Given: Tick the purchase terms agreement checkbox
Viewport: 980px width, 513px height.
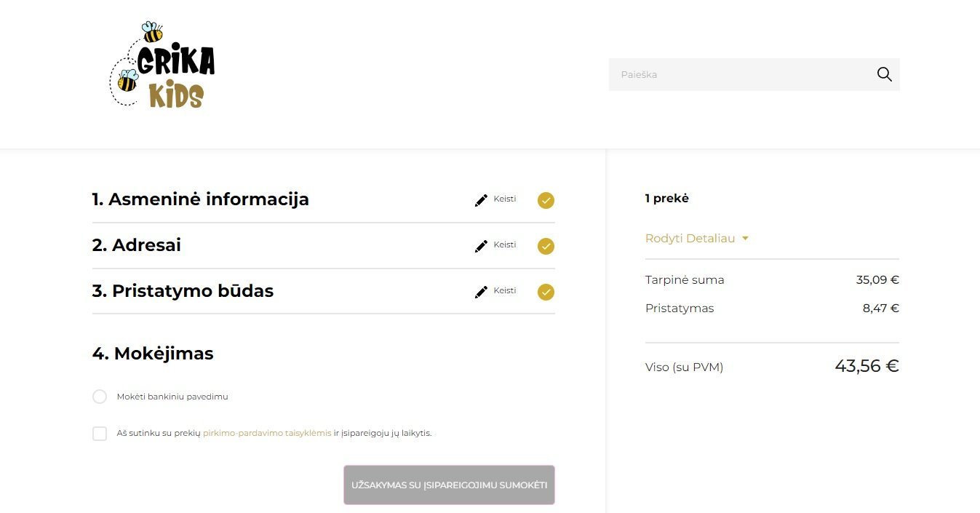Looking at the screenshot, I should click(x=100, y=434).
